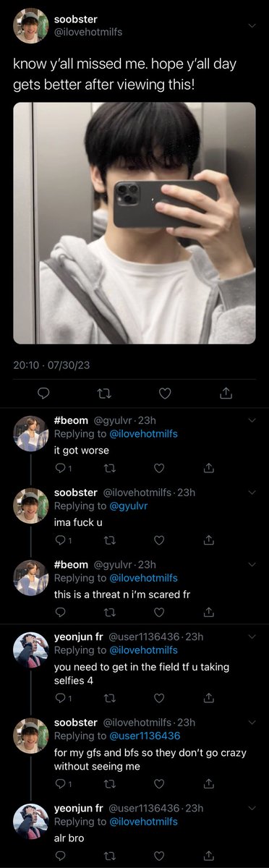Like the "it got worse" reply
The image size is (269, 868).
(160, 468)
